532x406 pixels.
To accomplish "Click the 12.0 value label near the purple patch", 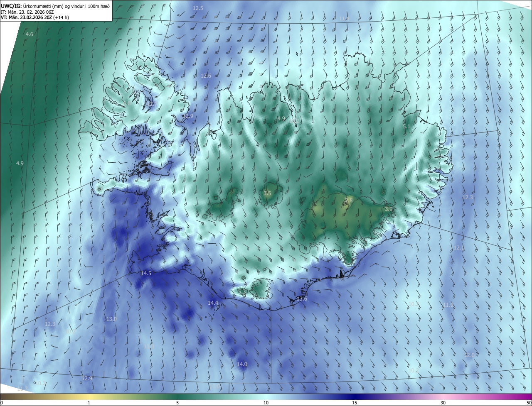I will tap(469, 355).
